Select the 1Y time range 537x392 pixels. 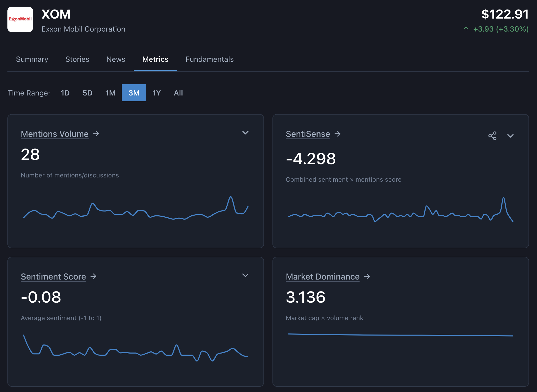[x=157, y=93]
